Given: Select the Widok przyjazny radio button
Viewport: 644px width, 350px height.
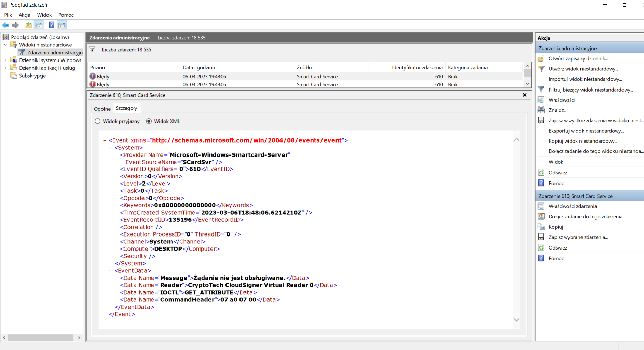Looking at the screenshot, I should 98,121.
